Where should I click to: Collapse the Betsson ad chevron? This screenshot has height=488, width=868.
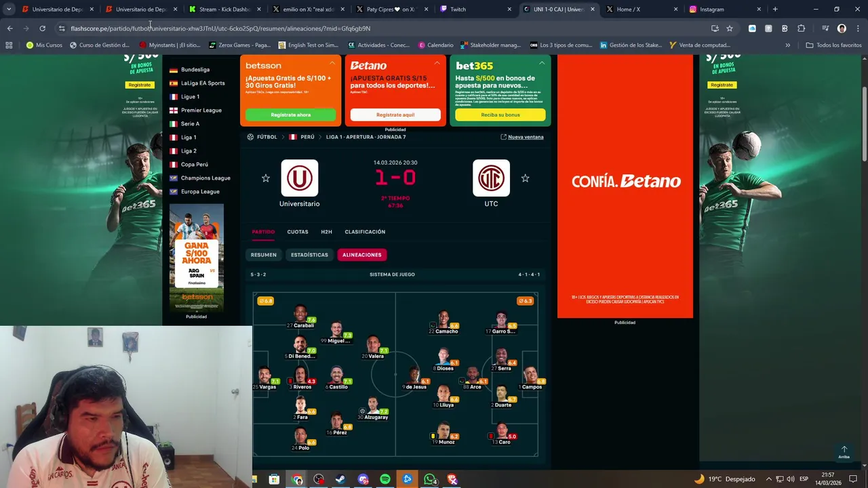point(332,63)
